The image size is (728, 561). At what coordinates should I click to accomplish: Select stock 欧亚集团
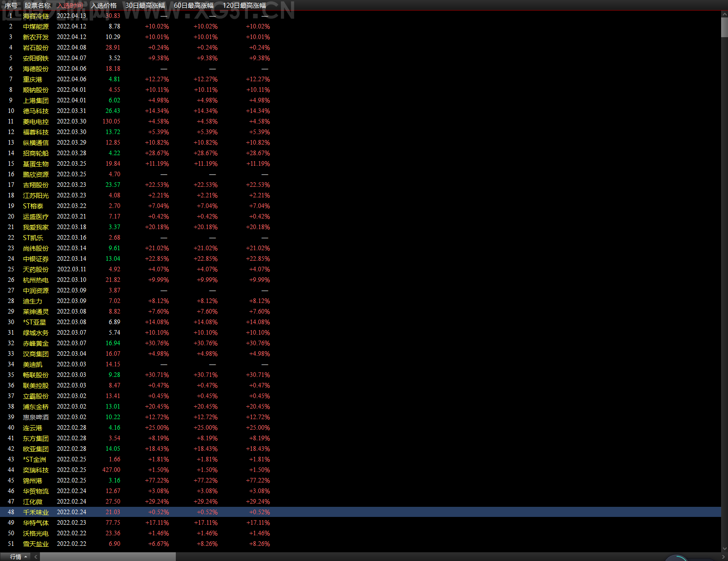[x=36, y=449]
